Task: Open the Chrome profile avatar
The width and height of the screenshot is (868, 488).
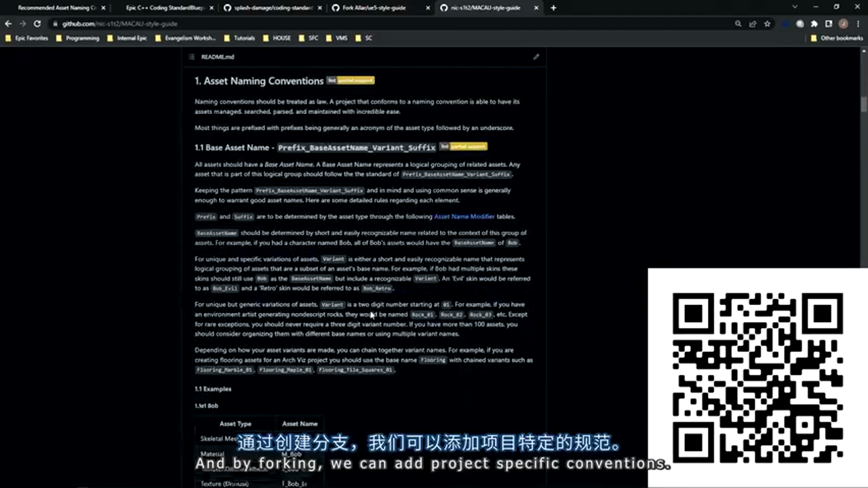Action: pyautogui.click(x=843, y=24)
